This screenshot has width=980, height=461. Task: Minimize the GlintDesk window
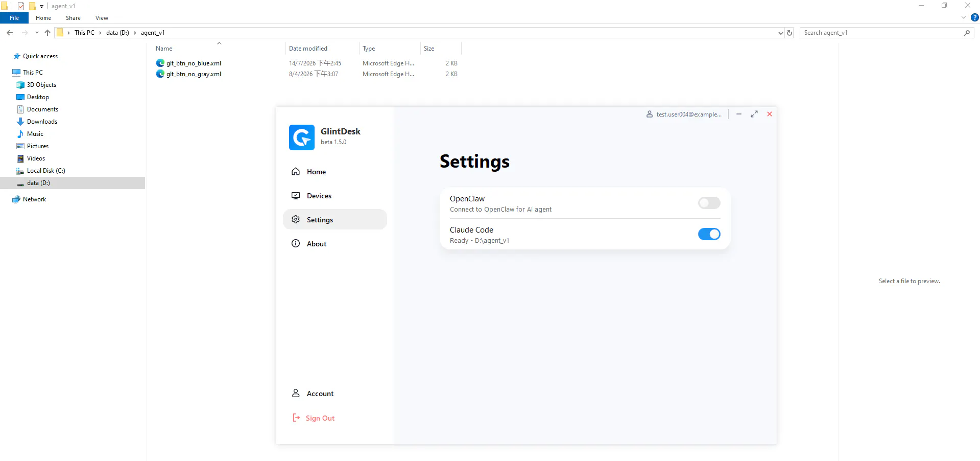pos(738,114)
